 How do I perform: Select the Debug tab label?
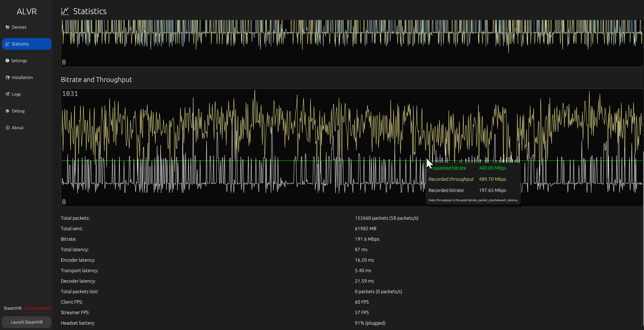(18, 111)
